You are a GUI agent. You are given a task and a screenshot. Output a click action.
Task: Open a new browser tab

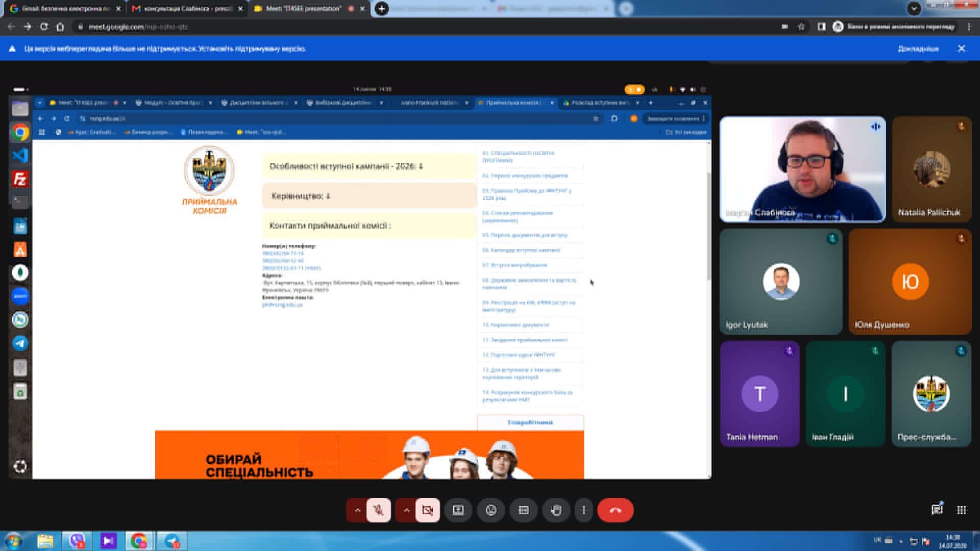(x=381, y=9)
